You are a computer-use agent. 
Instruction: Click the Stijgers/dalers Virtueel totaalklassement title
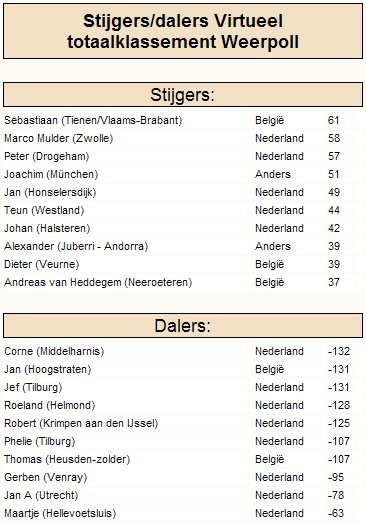click(x=183, y=31)
